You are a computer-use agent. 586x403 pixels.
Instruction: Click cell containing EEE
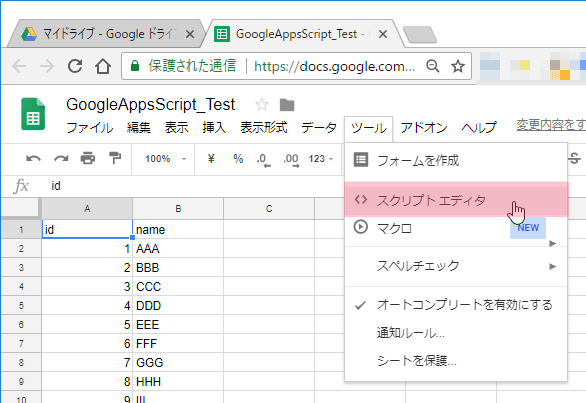tap(178, 324)
